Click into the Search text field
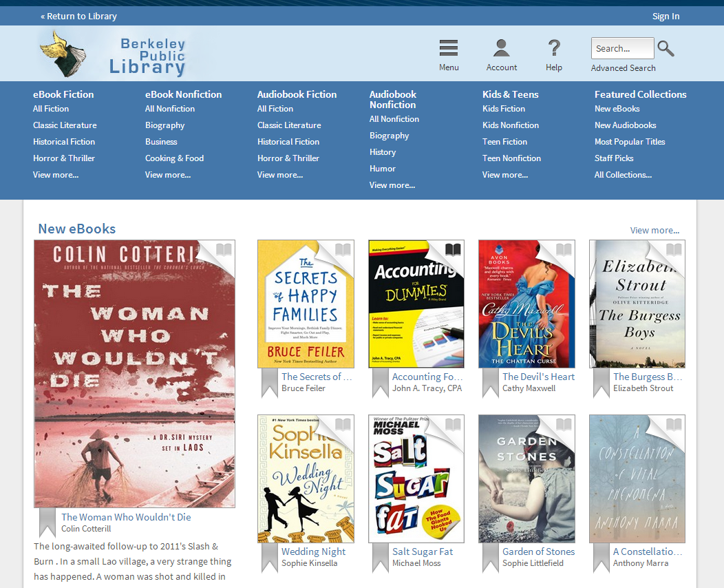Viewport: 724px width, 588px height. [622, 48]
